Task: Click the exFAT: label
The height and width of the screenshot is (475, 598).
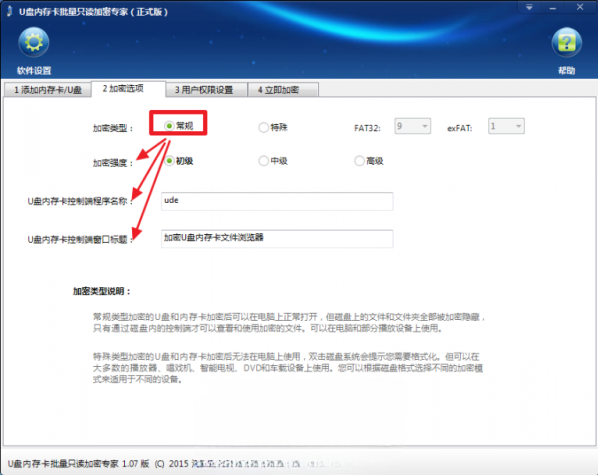Action: pyautogui.click(x=460, y=128)
